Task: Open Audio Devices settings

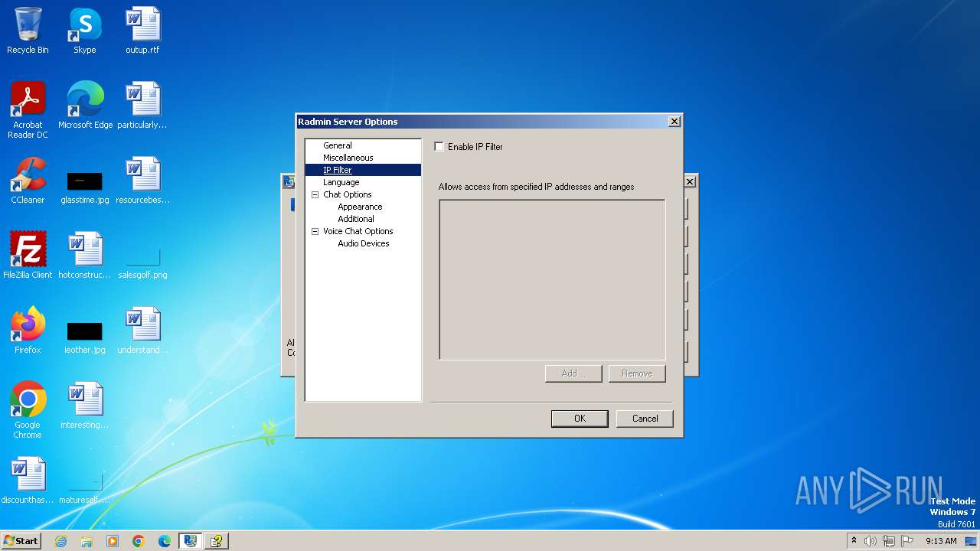Action: [364, 243]
